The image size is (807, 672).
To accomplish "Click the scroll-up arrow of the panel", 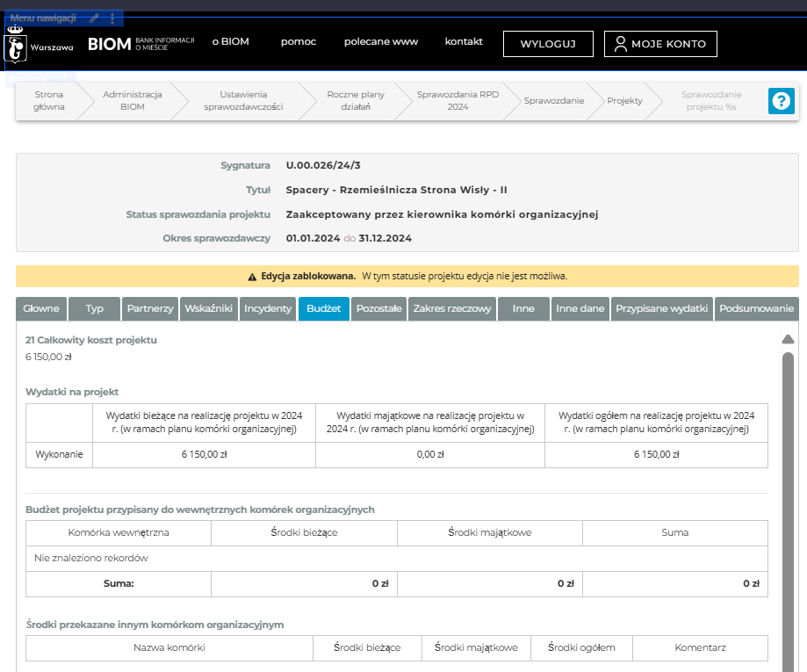I will click(x=788, y=339).
